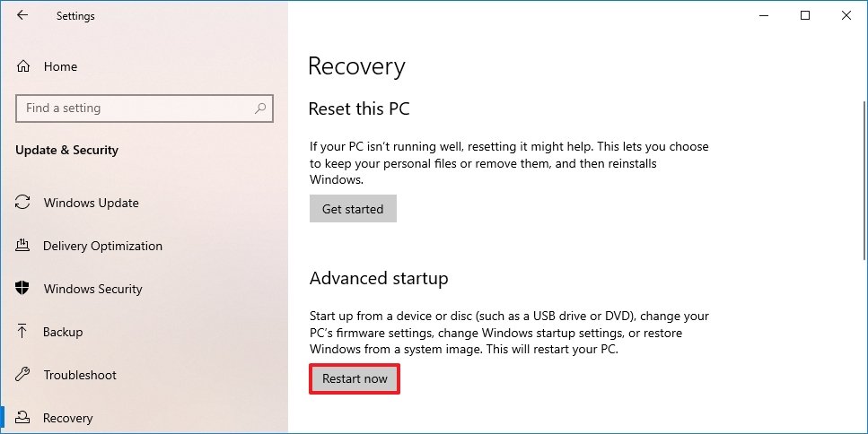Click the Troubleshoot wrench icon

coord(22,374)
